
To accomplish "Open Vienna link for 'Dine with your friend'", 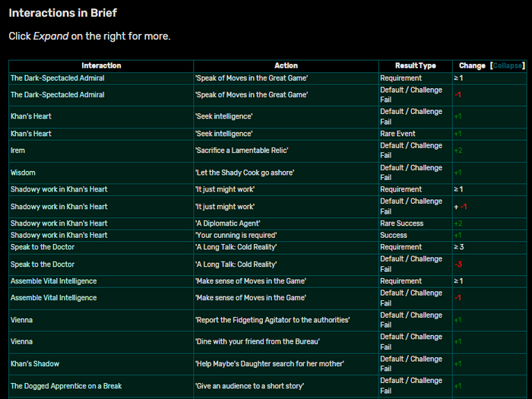I will [x=23, y=342].
